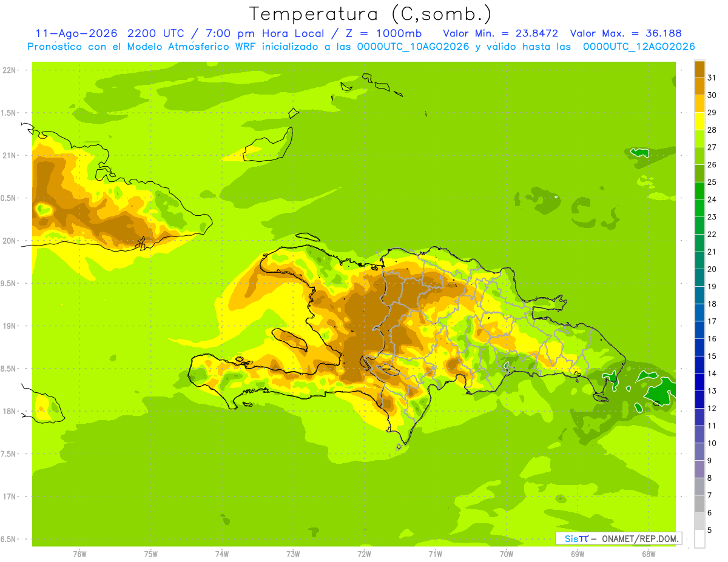Select the 'Valor Max. = 36.188' readout

coord(626,33)
